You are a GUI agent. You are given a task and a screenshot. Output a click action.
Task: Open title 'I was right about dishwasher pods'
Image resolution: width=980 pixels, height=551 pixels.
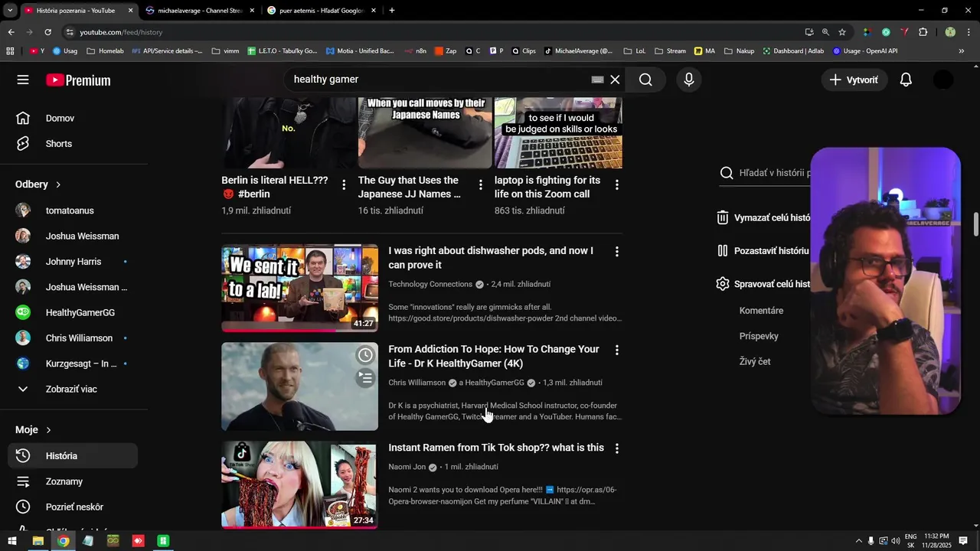(x=491, y=258)
